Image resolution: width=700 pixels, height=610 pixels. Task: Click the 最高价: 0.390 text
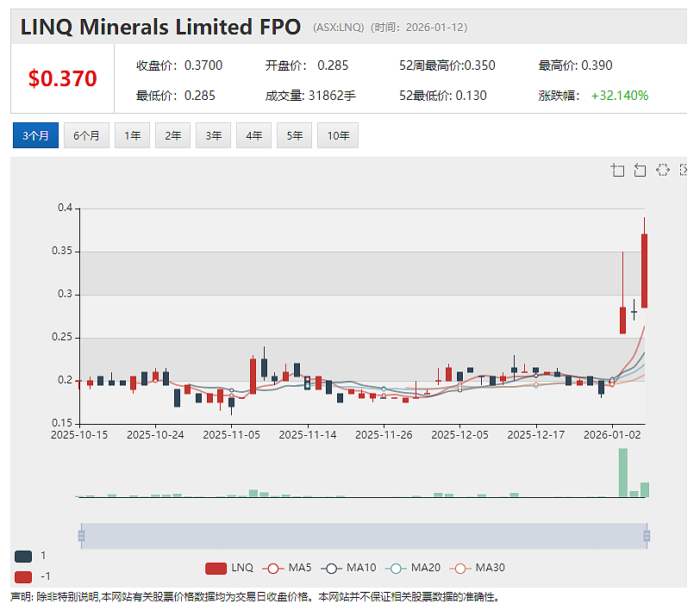tap(576, 65)
